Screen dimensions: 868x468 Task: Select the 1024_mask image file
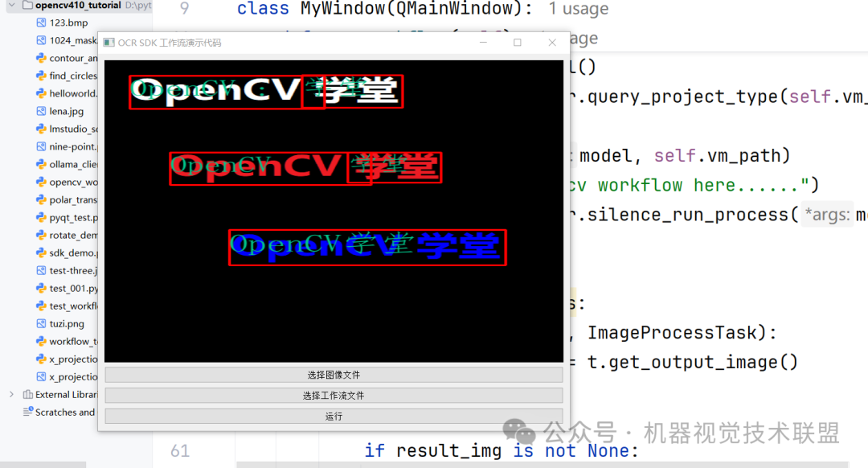[73, 40]
